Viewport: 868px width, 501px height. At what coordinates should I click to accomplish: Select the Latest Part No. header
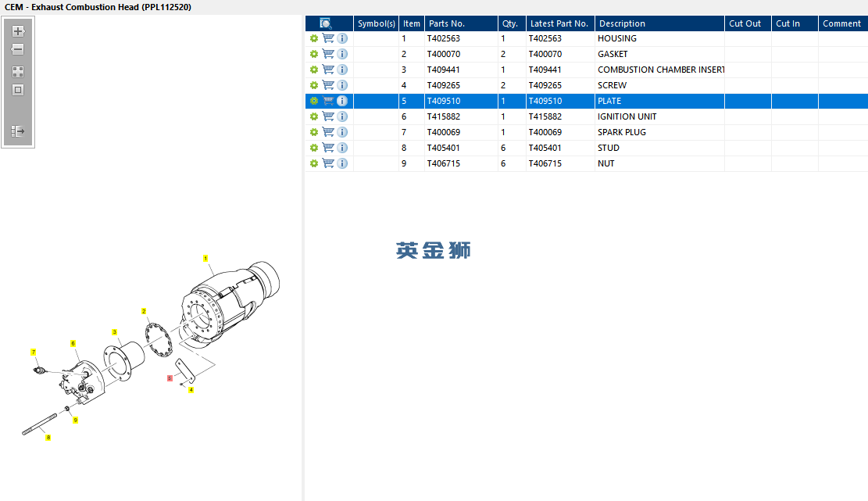[560, 23]
